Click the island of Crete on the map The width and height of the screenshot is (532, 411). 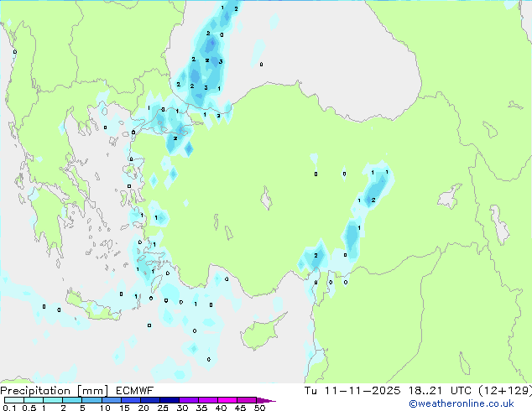(x=93, y=305)
